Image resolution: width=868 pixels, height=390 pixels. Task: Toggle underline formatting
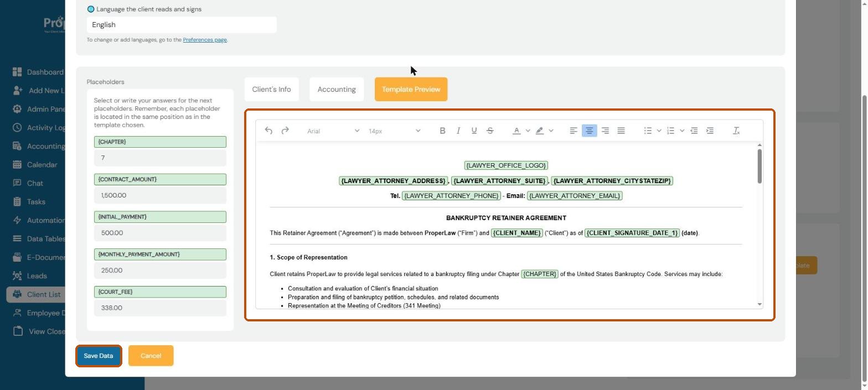point(474,131)
